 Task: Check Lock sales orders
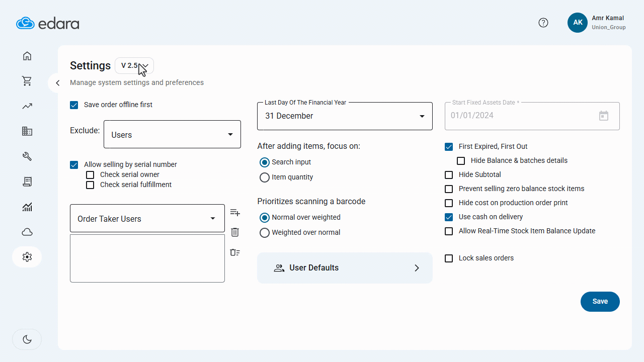pyautogui.click(x=449, y=258)
